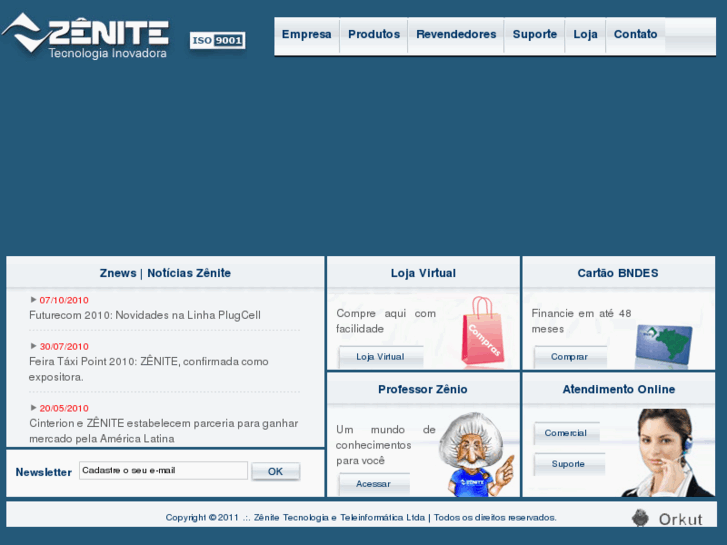Screen dimensions: 727x545
Task: Click the Atendimento Online panel heading
Action: (619, 389)
